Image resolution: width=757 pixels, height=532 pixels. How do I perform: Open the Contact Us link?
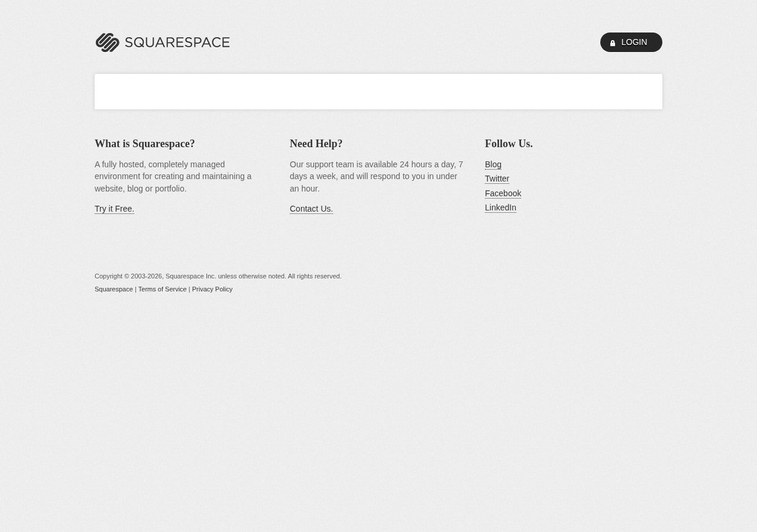pos(311,209)
